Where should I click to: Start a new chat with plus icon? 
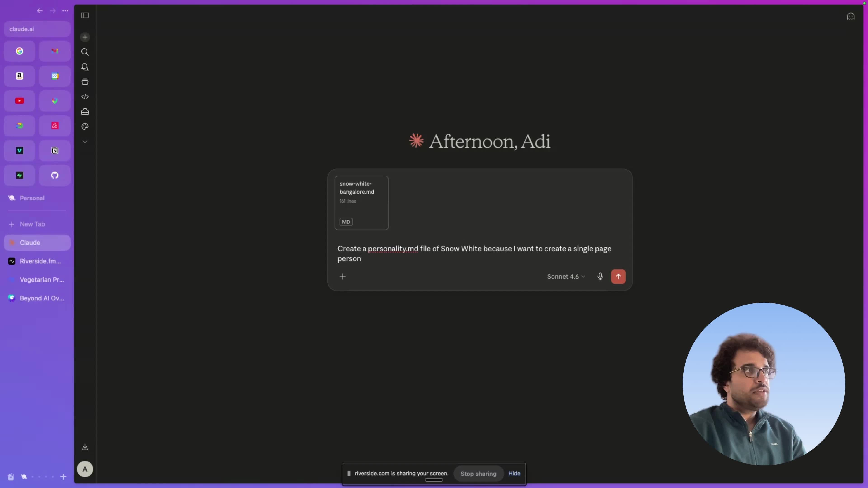click(x=85, y=37)
